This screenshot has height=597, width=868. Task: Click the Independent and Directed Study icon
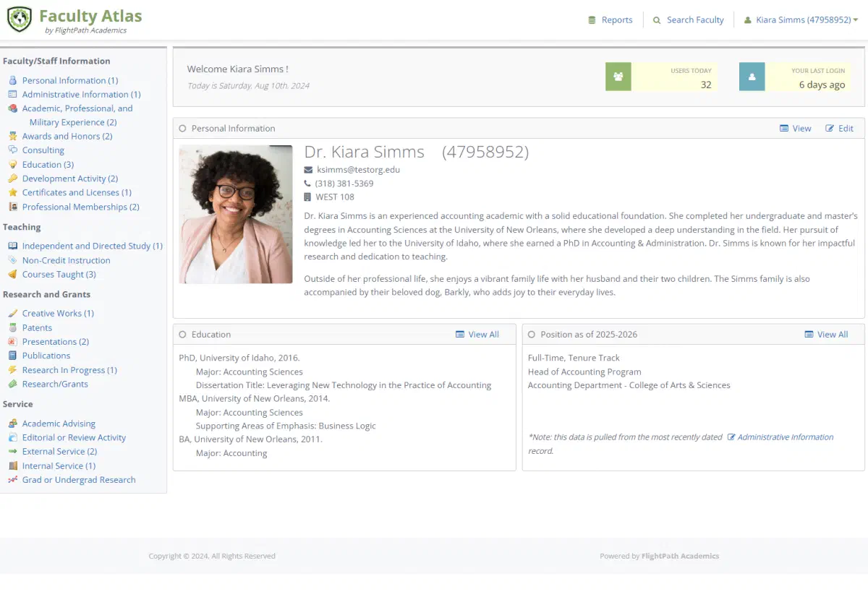pos(12,246)
